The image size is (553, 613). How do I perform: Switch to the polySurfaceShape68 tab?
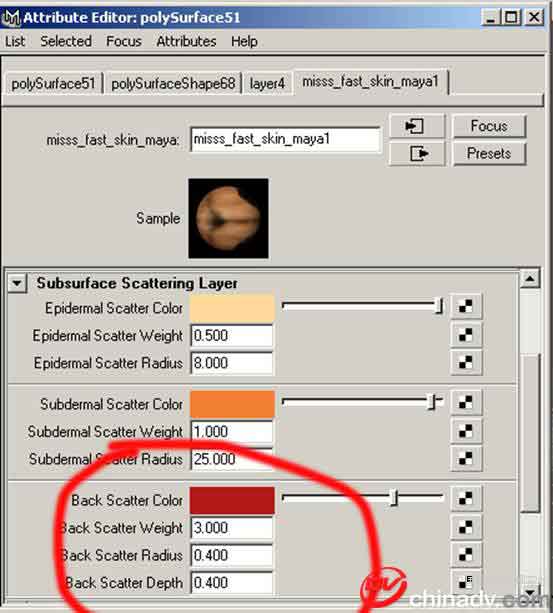coord(173,83)
